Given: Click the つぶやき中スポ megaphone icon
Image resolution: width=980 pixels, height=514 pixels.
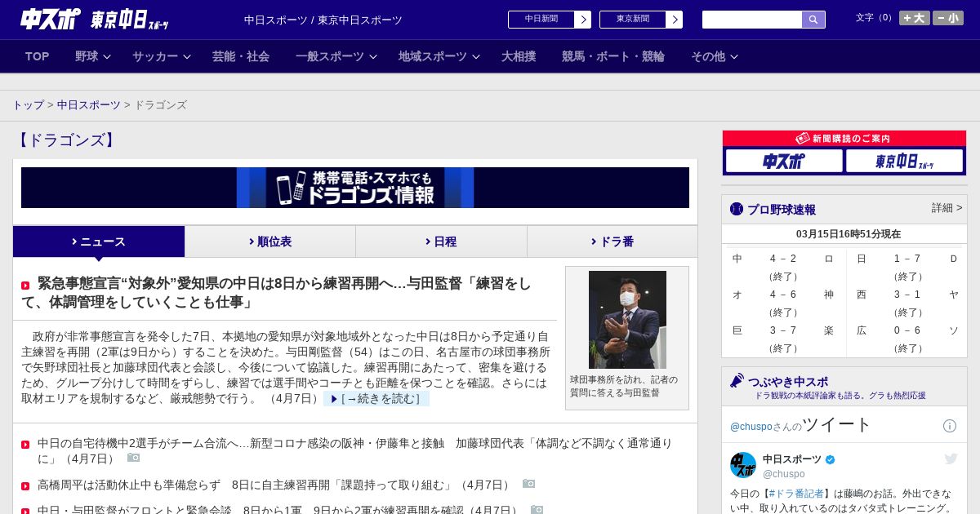Looking at the screenshot, I should click(737, 381).
